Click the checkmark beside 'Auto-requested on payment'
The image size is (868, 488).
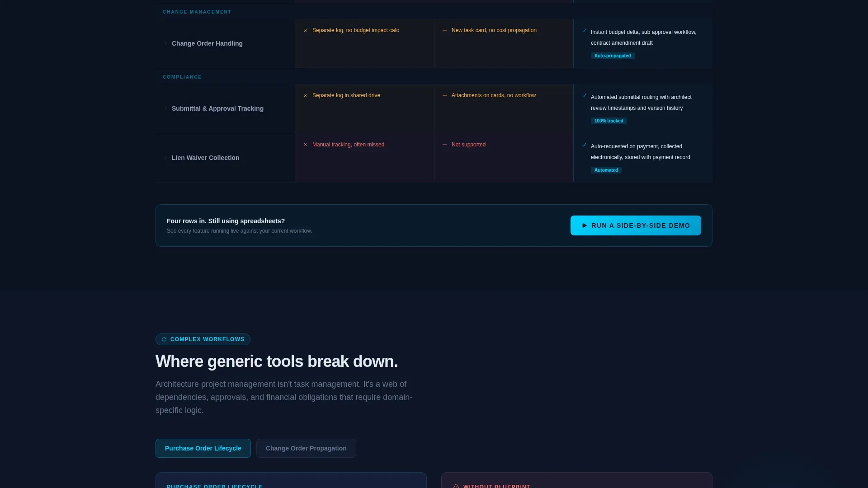click(584, 145)
